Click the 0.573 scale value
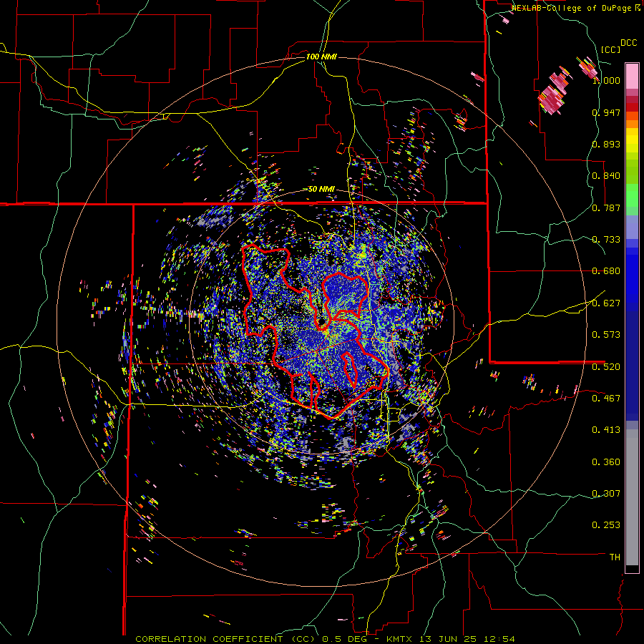644x644 pixels. [x=606, y=334]
